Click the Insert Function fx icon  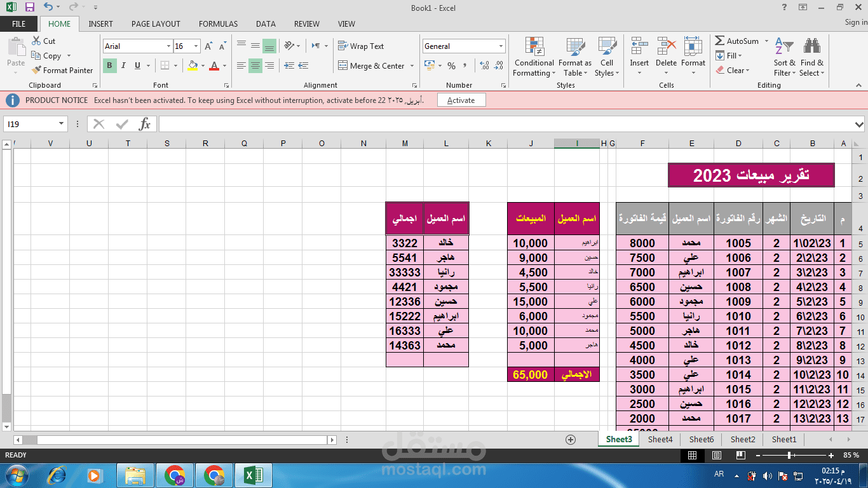coord(144,124)
